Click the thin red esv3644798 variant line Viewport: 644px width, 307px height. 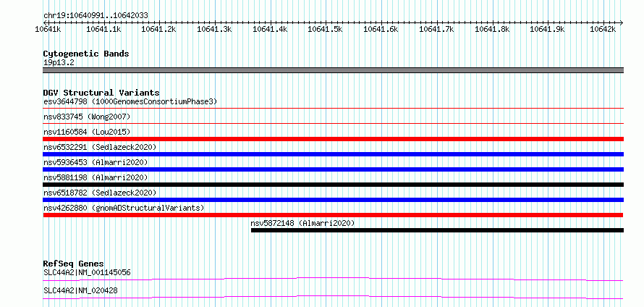point(334,109)
